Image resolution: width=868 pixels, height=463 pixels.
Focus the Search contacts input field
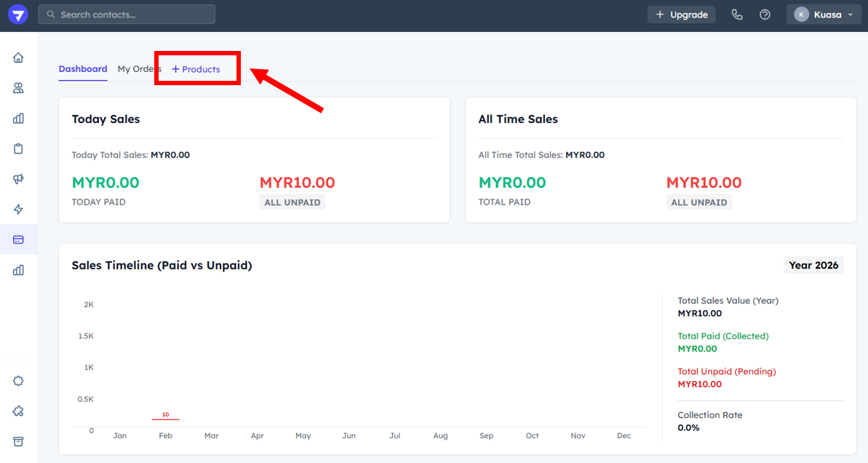tap(127, 15)
